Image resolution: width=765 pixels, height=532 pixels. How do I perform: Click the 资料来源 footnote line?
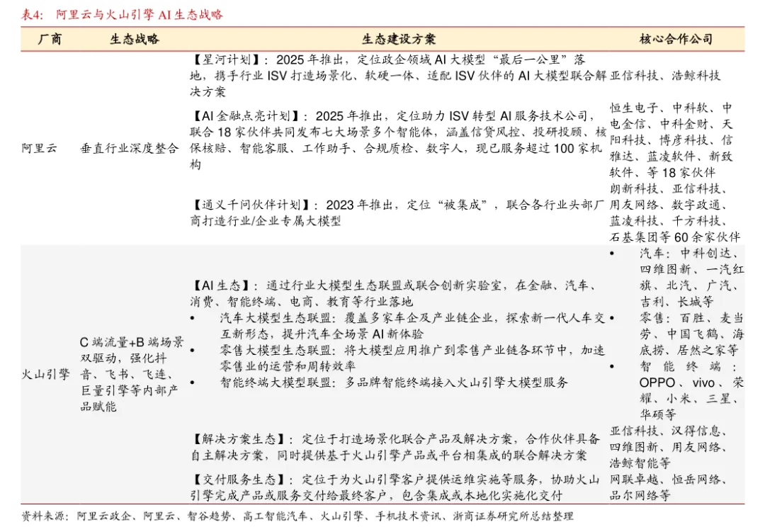297,516
